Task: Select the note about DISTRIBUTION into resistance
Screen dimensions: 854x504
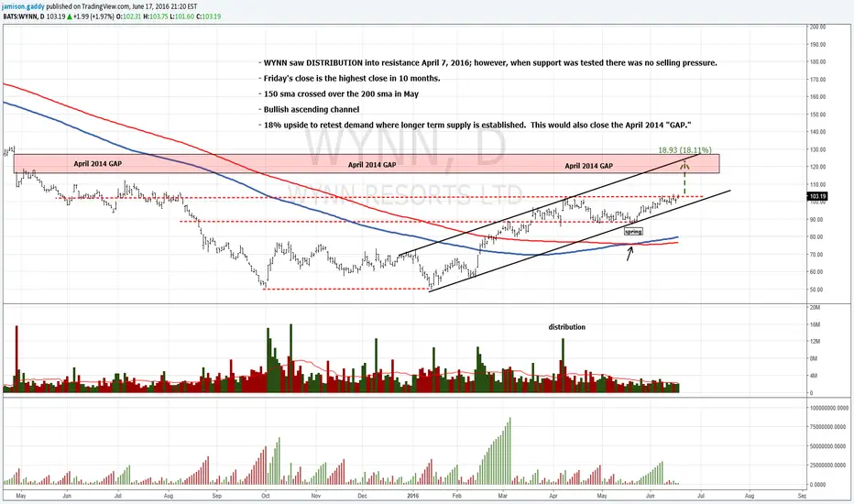Action: 487,62
